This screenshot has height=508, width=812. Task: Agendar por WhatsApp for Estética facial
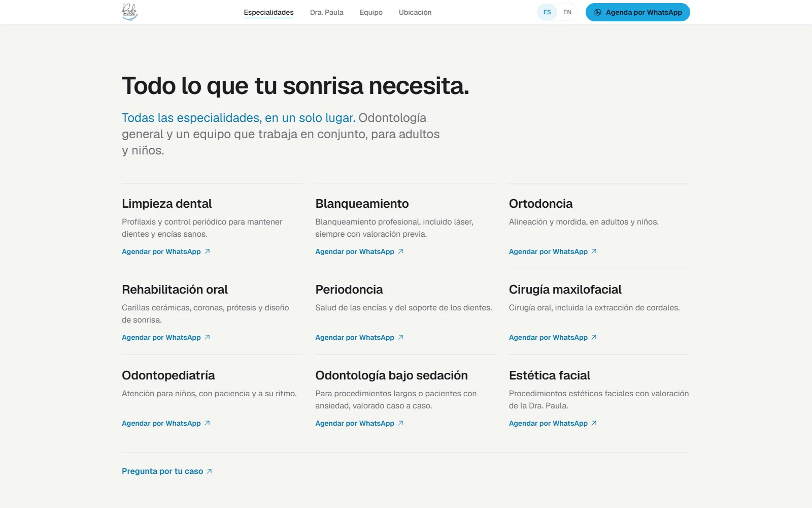pos(553,423)
